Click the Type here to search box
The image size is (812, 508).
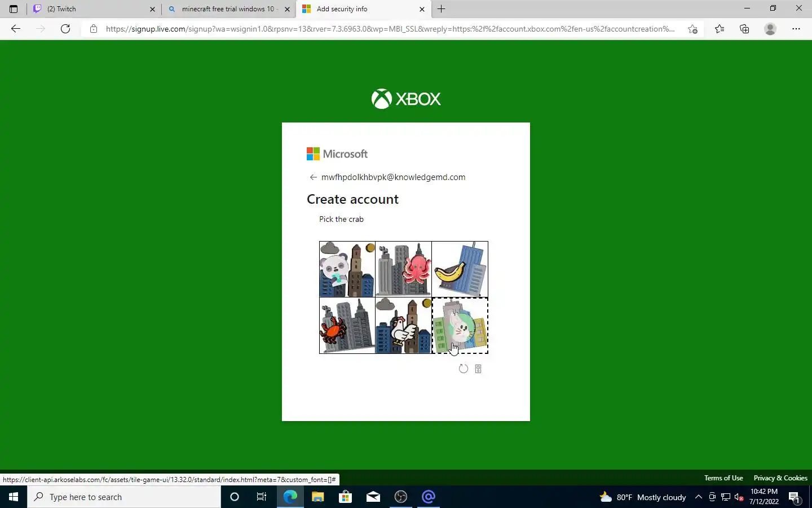[x=124, y=497]
